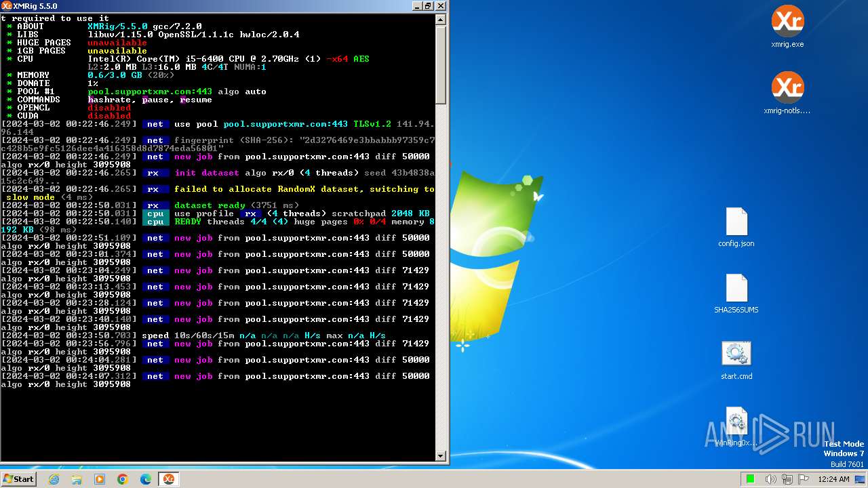868x488 pixels.
Task: Click the XMRig 5.5.0 title text
Action: click(x=35, y=6)
